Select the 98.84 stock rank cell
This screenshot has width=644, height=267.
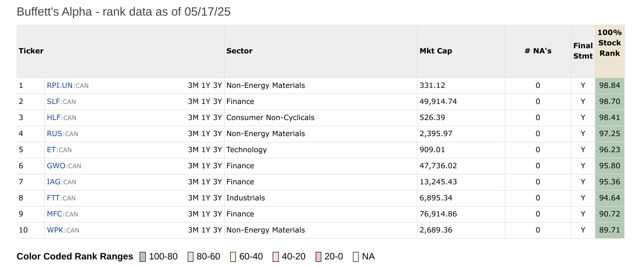point(610,86)
